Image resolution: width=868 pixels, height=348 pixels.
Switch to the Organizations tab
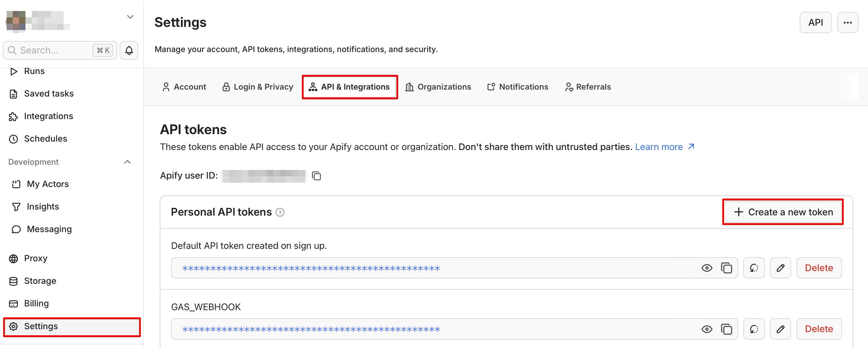tap(438, 87)
